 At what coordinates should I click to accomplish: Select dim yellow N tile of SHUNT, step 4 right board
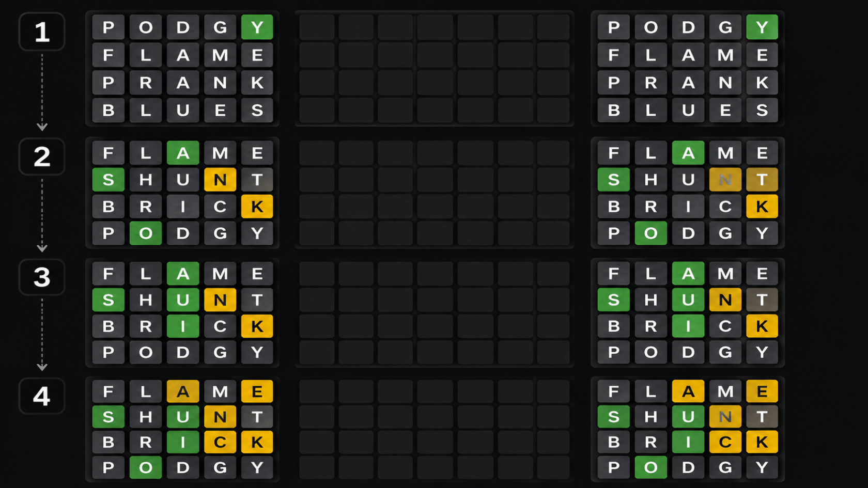725,417
